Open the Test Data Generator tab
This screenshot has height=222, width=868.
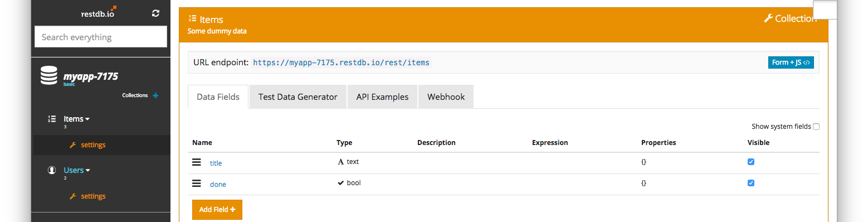pyautogui.click(x=298, y=96)
